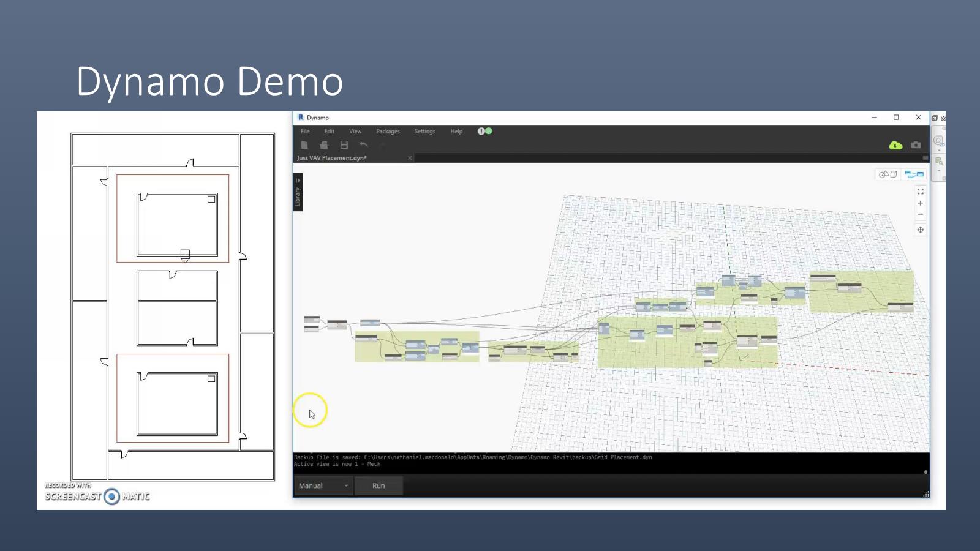Click the console output scrollbar handle
The height and width of the screenshot is (551, 980).
pyautogui.click(x=925, y=472)
